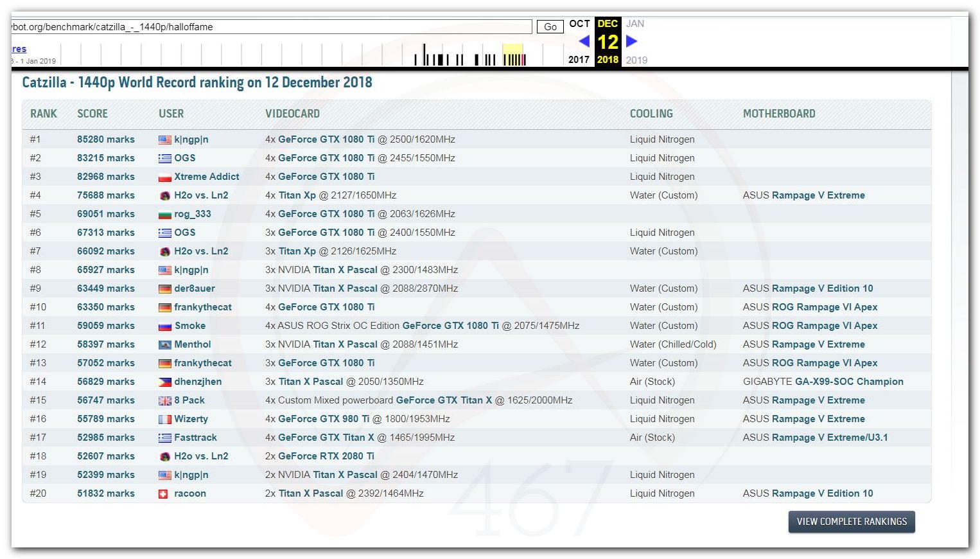Viewport: 980px width, 559px height.
Task: Select year 2017 in Wayback navigation
Action: click(579, 60)
